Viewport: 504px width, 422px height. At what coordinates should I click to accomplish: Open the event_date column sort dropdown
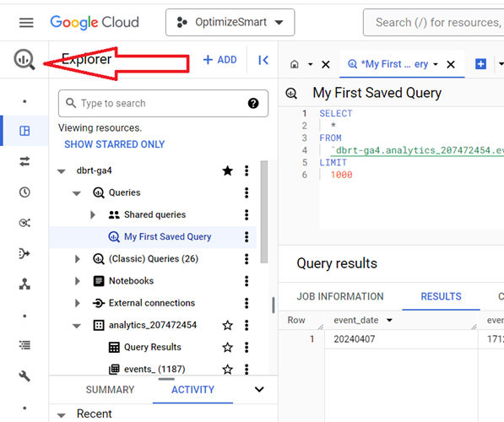click(389, 320)
